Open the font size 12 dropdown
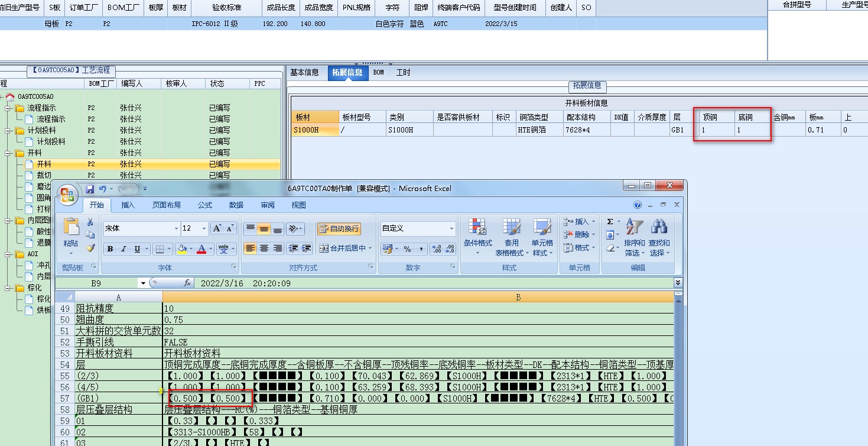This screenshot has width=868, height=446. (204, 228)
